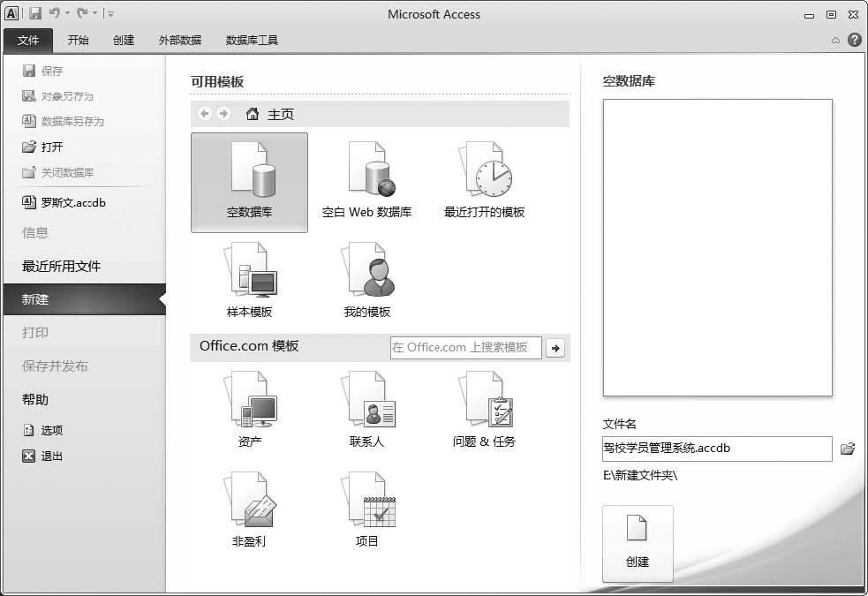Switch to the 创建 Create tab
The image size is (868, 596).
(x=124, y=41)
